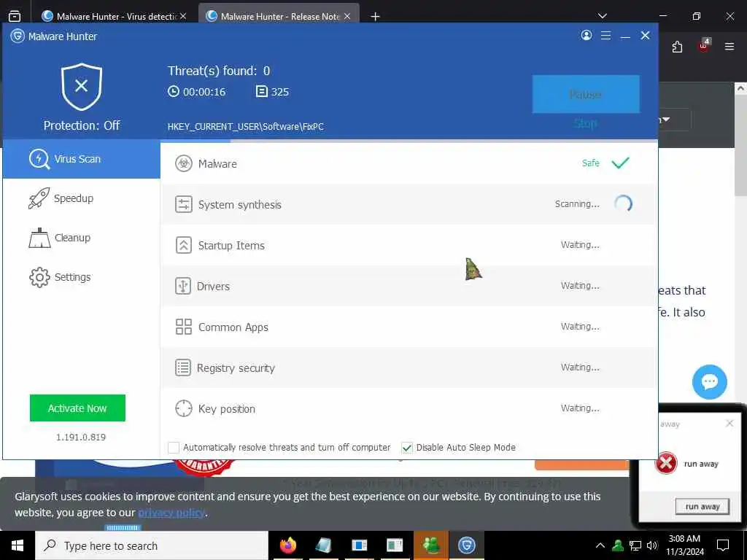Viewport: 747px width, 560px height.
Task: Click the Speedup rocket icon
Action: pos(39,198)
